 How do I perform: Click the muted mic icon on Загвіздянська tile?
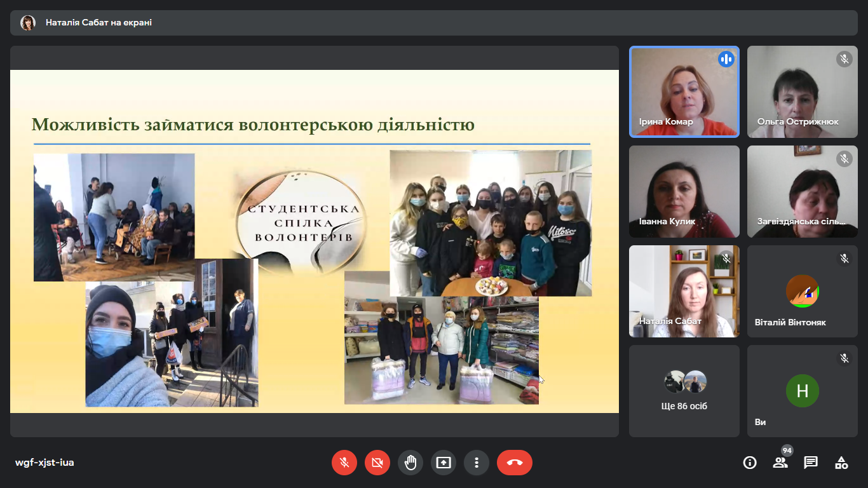pyautogui.click(x=844, y=159)
